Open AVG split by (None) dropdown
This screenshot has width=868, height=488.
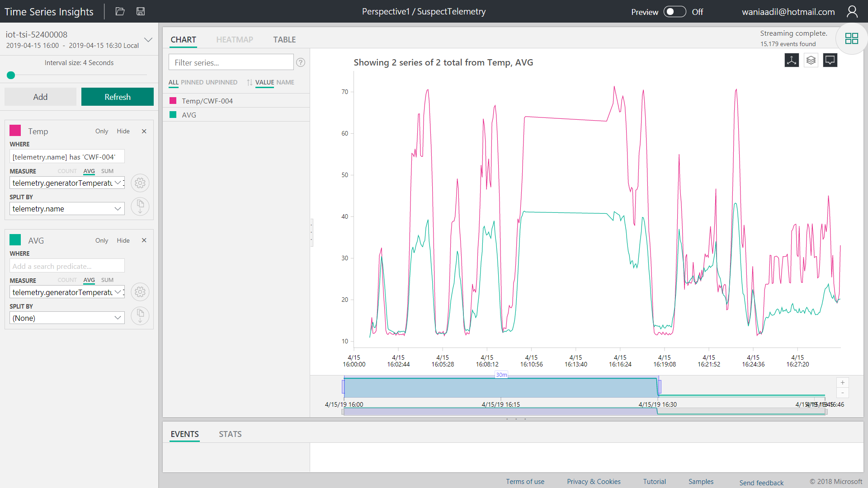[67, 318]
